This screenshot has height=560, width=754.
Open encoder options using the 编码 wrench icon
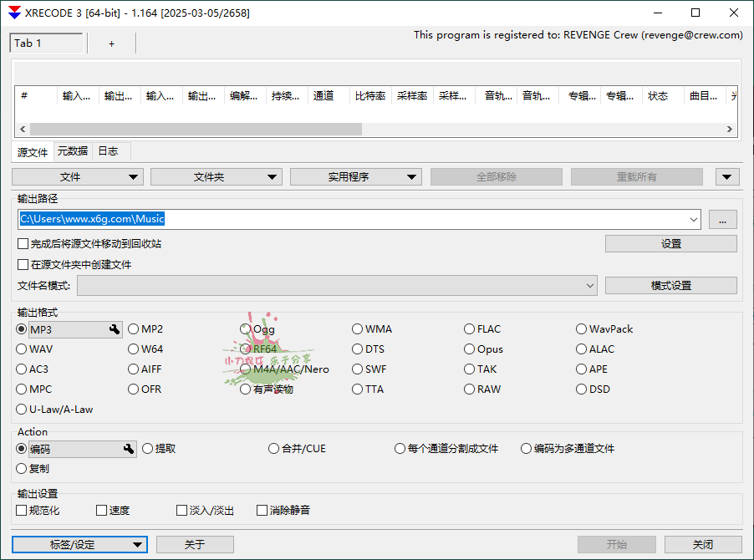coord(128,449)
